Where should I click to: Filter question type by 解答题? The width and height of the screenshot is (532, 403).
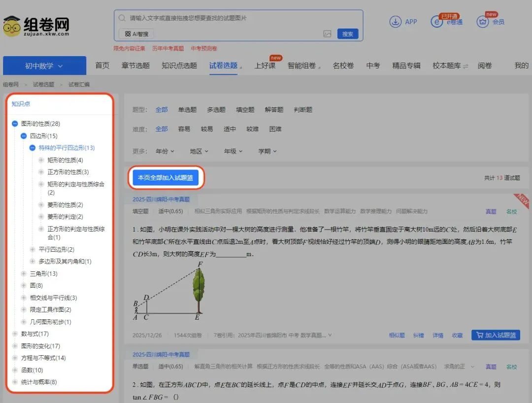point(274,109)
